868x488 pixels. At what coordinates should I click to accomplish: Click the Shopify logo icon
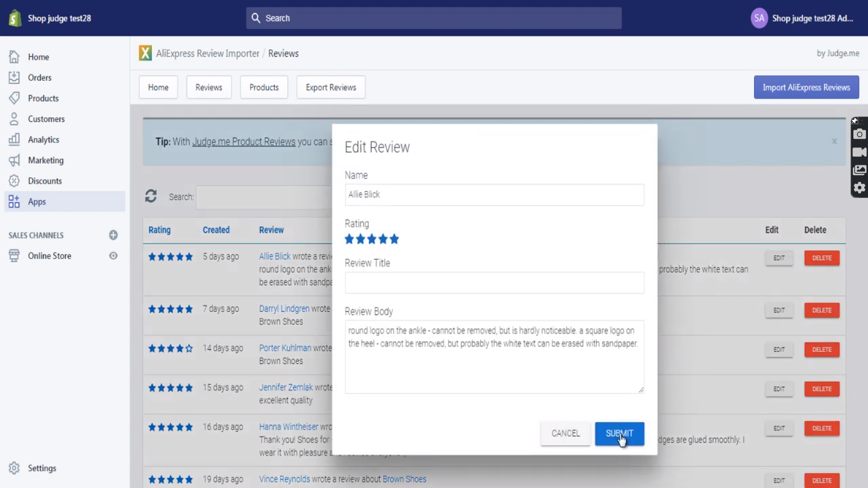tap(15, 18)
